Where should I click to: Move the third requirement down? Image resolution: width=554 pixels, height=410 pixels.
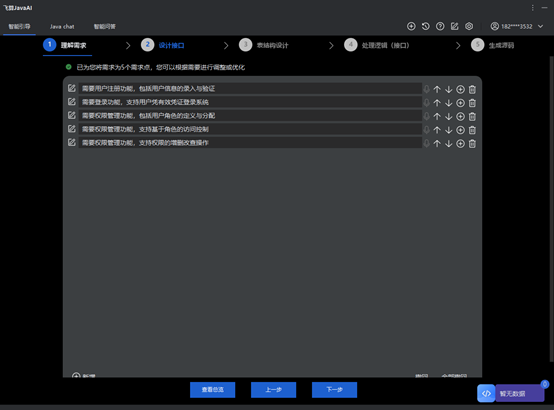point(449,117)
